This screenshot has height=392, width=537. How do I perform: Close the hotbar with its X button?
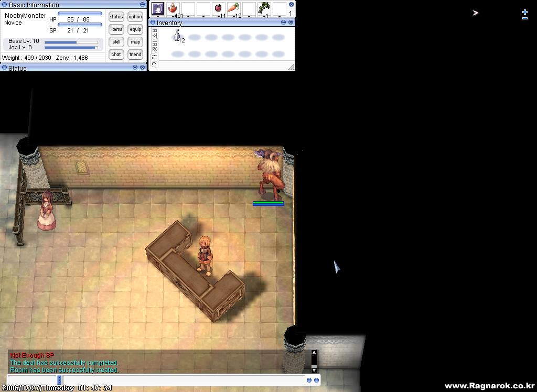pyautogui.click(x=291, y=4)
